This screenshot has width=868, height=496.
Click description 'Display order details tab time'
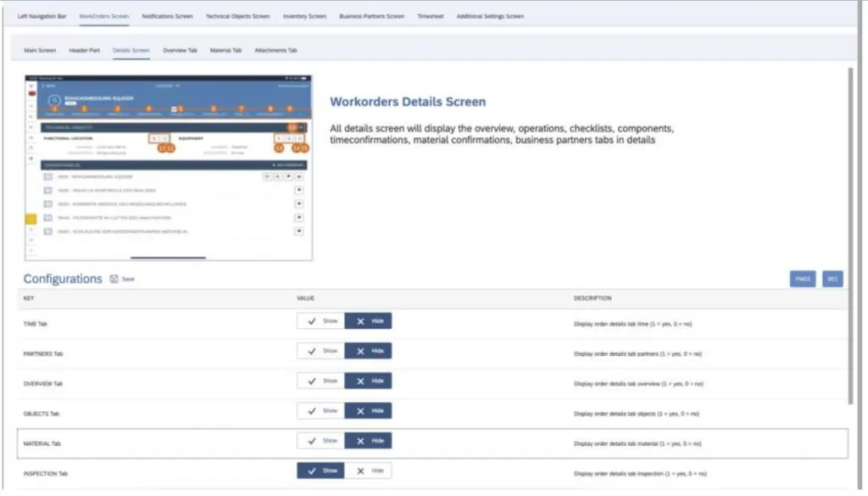click(x=632, y=324)
